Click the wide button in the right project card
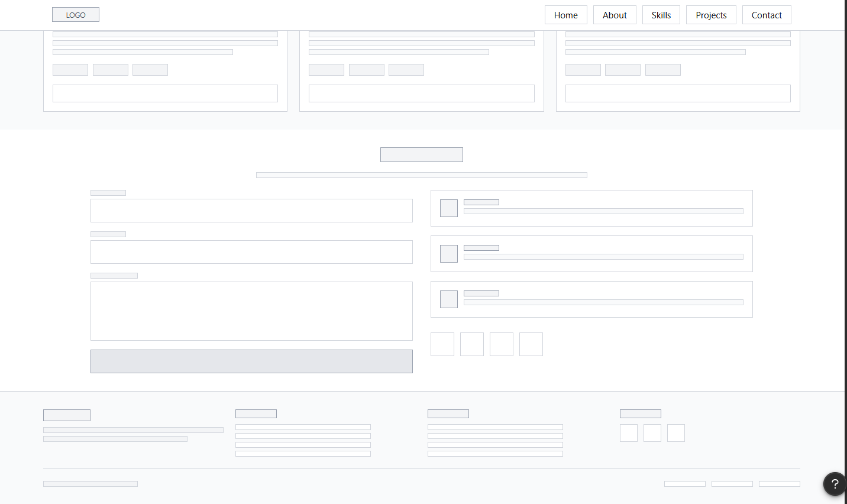 coord(678,93)
